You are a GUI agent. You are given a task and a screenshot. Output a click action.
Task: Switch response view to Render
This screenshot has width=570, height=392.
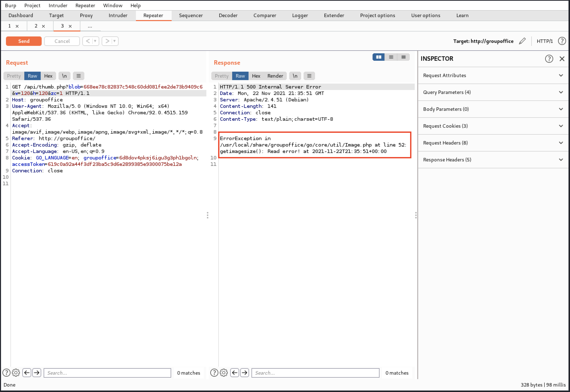pos(275,76)
